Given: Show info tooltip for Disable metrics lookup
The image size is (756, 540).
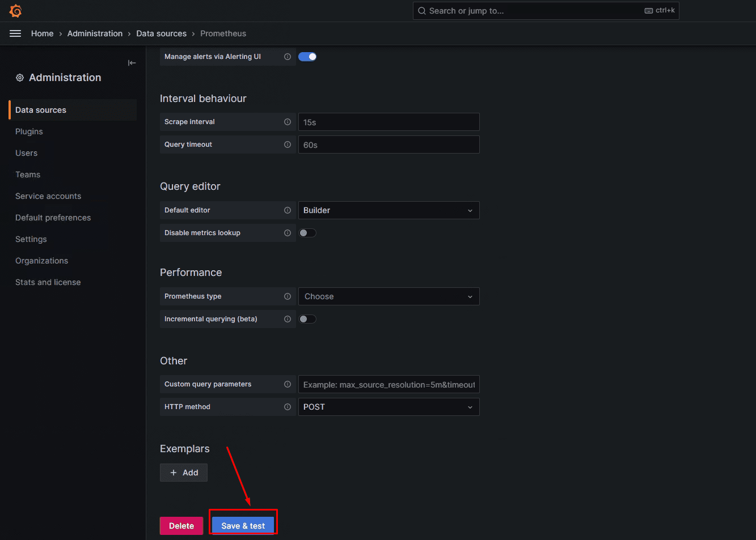Looking at the screenshot, I should click(288, 233).
